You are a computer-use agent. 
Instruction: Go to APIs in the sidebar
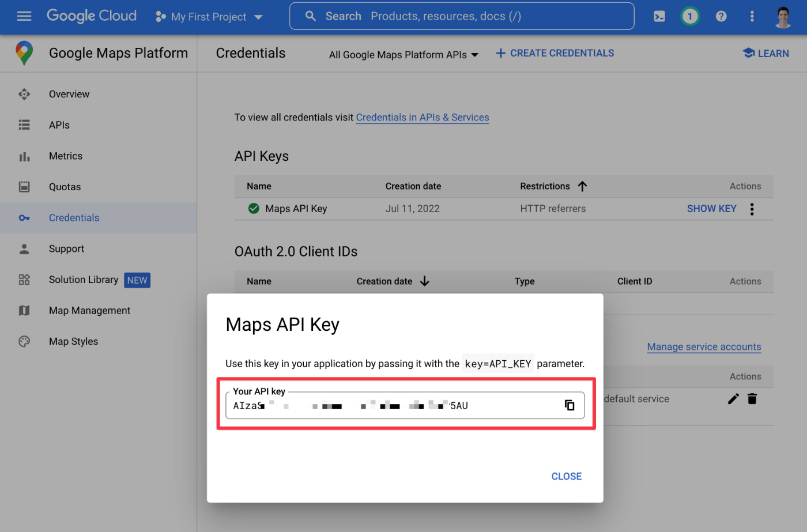98,125
